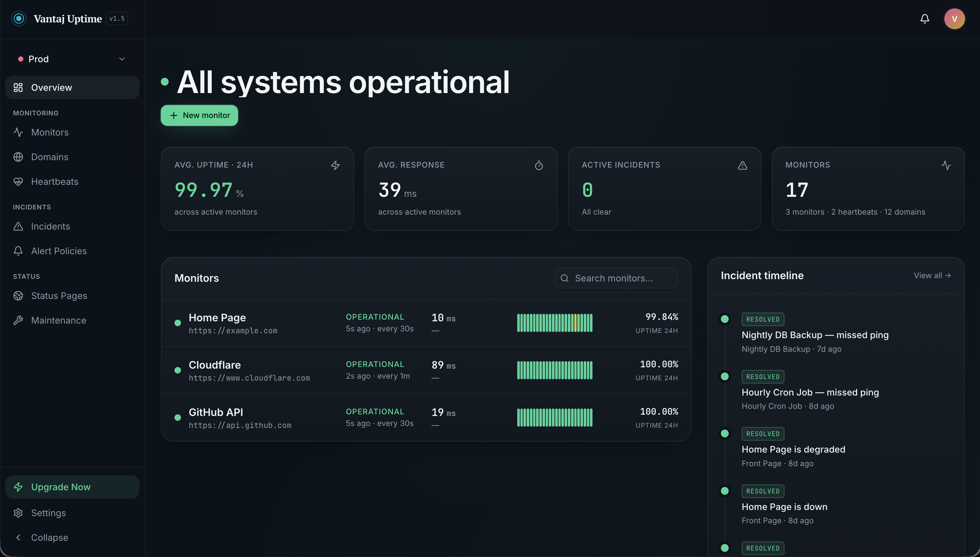Click the https://www.cloudflare.com URL
980x557 pixels.
[x=249, y=378]
